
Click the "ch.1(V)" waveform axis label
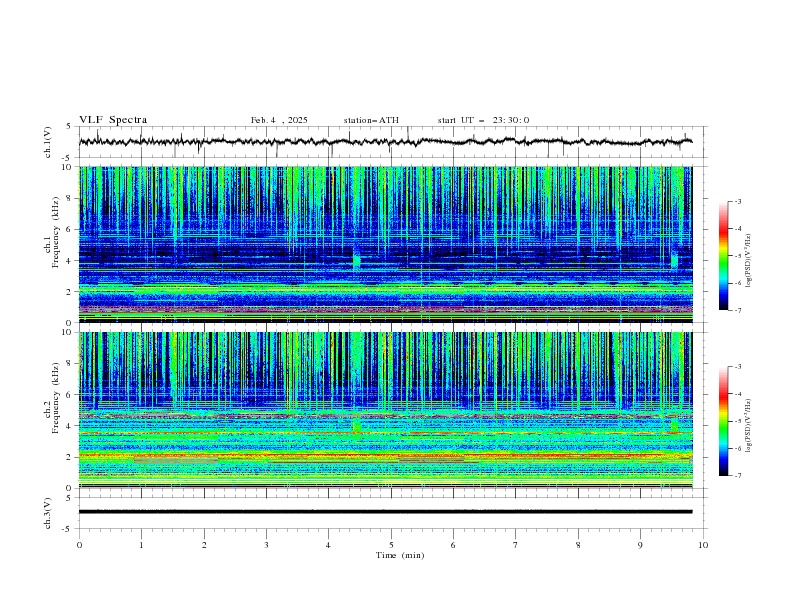click(x=48, y=142)
